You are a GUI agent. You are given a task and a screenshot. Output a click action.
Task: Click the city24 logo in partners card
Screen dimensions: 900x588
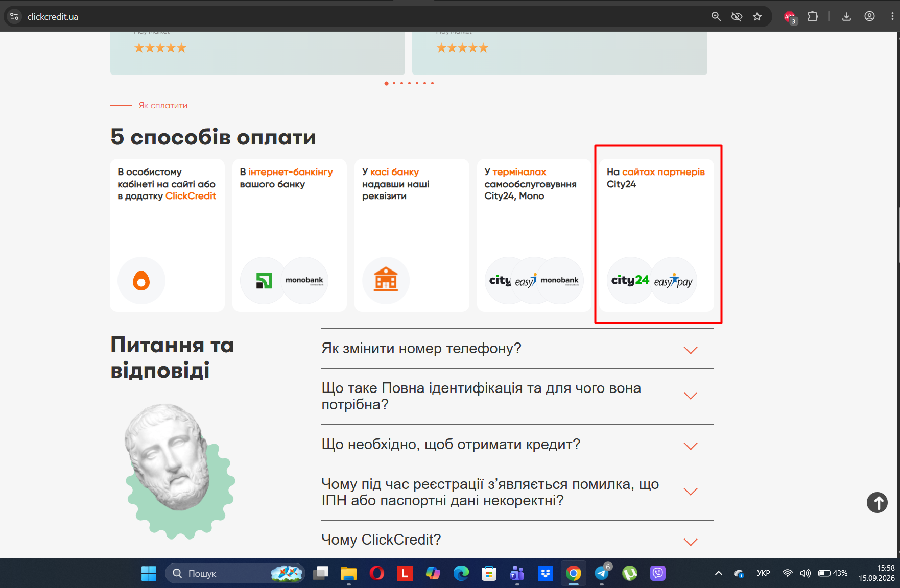[x=630, y=280]
